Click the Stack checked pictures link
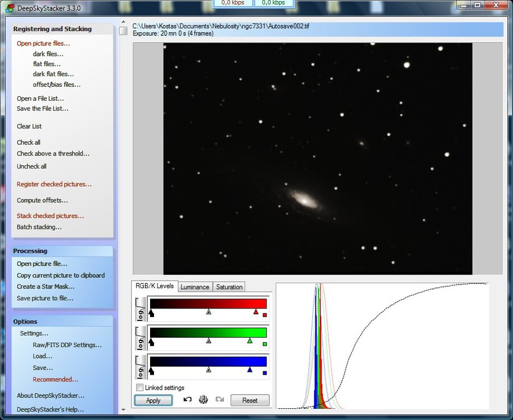 (50, 216)
